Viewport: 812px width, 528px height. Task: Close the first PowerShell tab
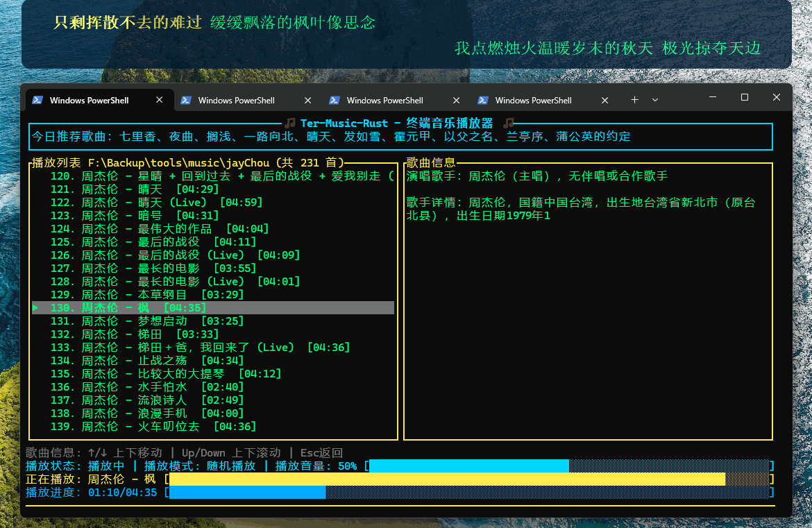tap(160, 100)
